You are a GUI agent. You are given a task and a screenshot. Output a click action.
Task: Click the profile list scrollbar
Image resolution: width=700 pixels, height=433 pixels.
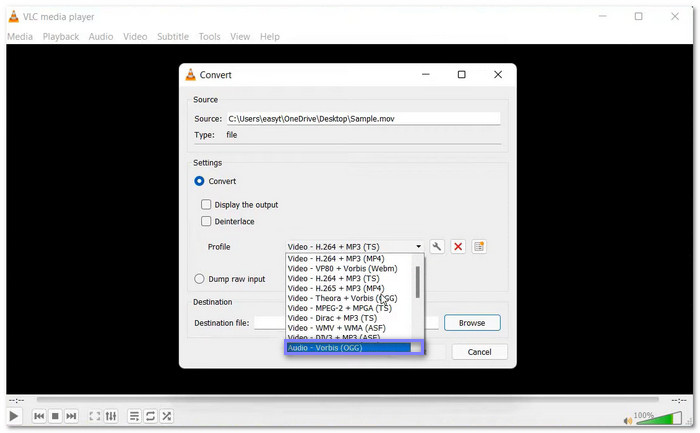[x=418, y=282]
